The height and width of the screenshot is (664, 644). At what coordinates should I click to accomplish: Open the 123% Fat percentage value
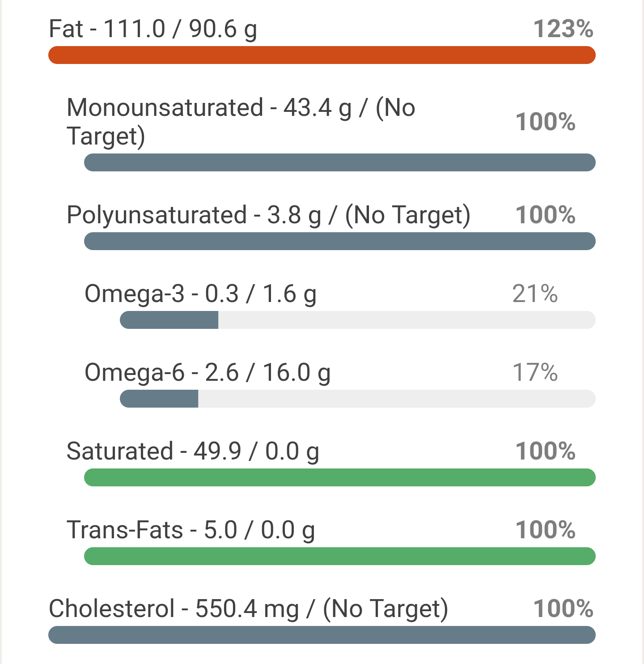coord(563,29)
